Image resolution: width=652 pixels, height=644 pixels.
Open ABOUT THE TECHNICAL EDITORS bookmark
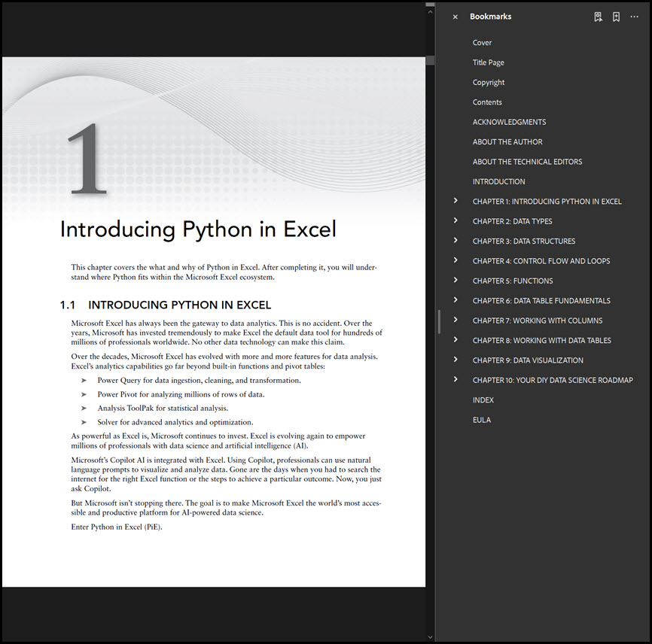[x=527, y=162]
